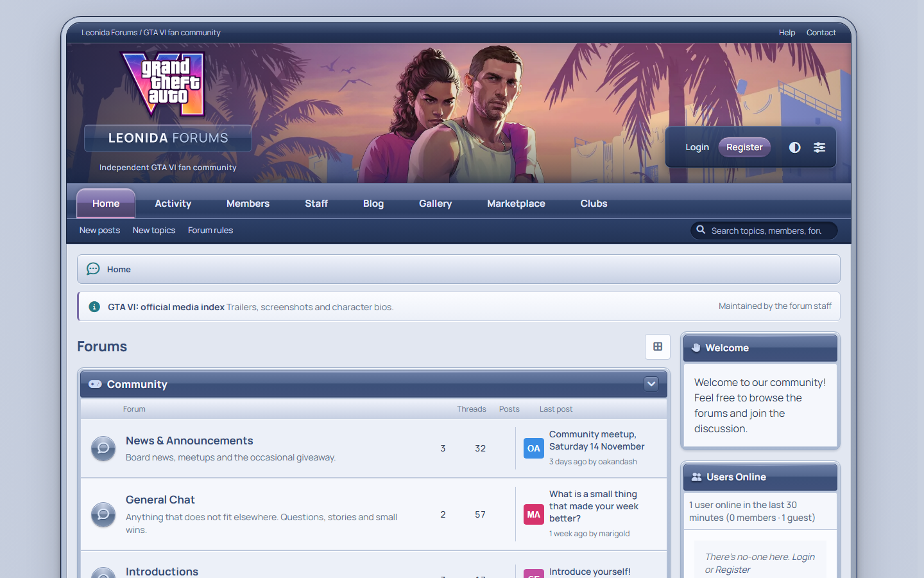924x578 pixels.
Task: Open the small thing that made your week topic
Action: point(594,506)
